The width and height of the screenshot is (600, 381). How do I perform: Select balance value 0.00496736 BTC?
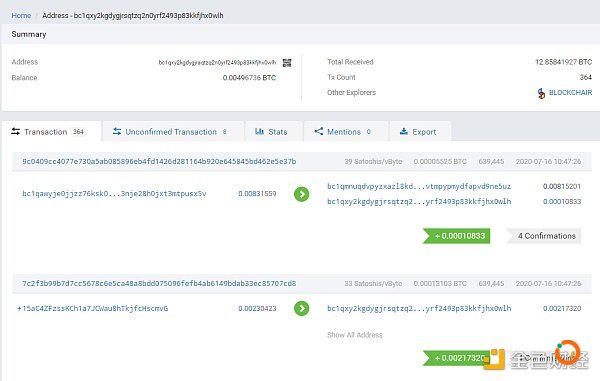coord(249,78)
